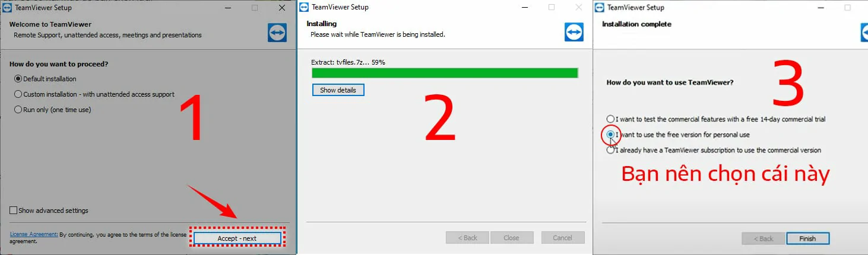Image resolution: width=868 pixels, height=255 pixels.
Task: Open the License Agreement link
Action: 34,234
